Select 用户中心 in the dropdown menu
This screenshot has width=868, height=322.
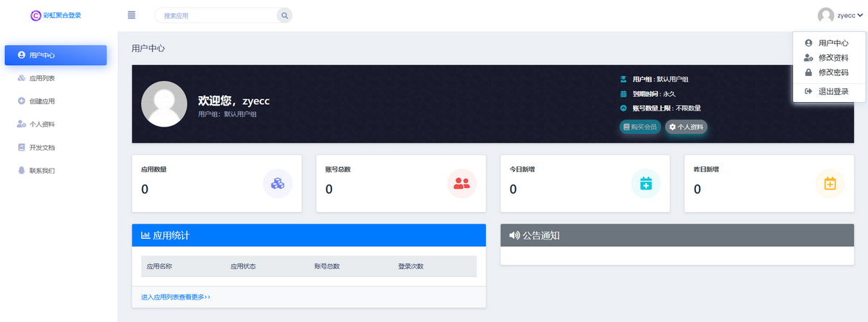point(833,43)
